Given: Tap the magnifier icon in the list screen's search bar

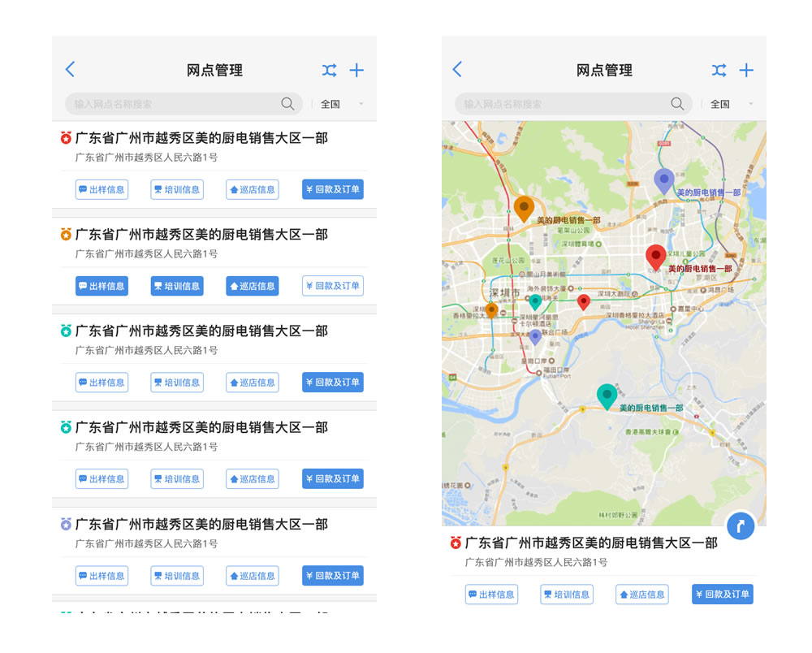Looking at the screenshot, I should [x=288, y=104].
